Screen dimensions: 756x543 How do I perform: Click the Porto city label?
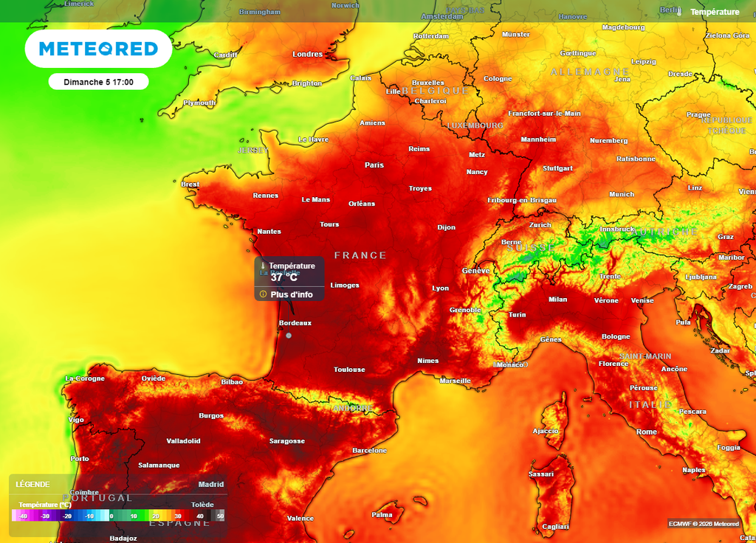tap(80, 459)
